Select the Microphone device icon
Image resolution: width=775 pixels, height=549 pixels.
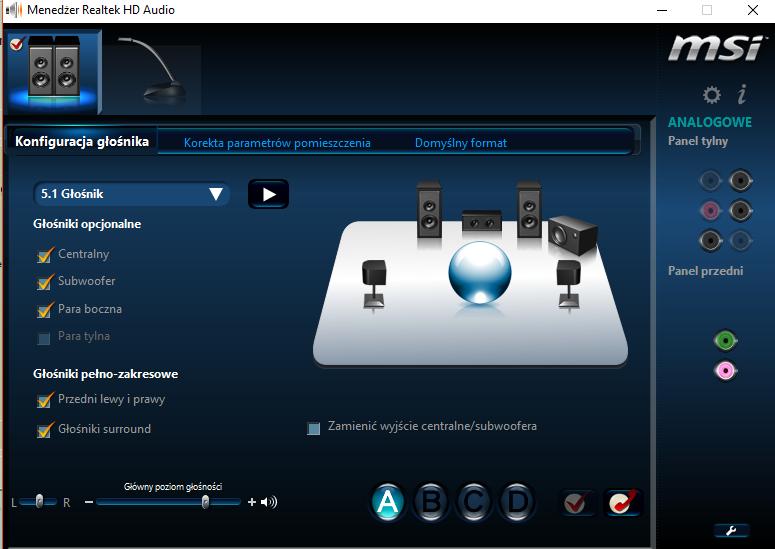[x=154, y=73]
